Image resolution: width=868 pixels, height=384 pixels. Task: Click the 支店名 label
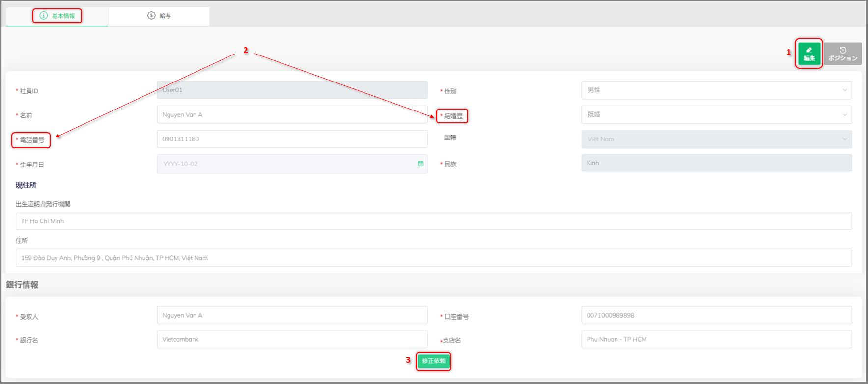452,340
